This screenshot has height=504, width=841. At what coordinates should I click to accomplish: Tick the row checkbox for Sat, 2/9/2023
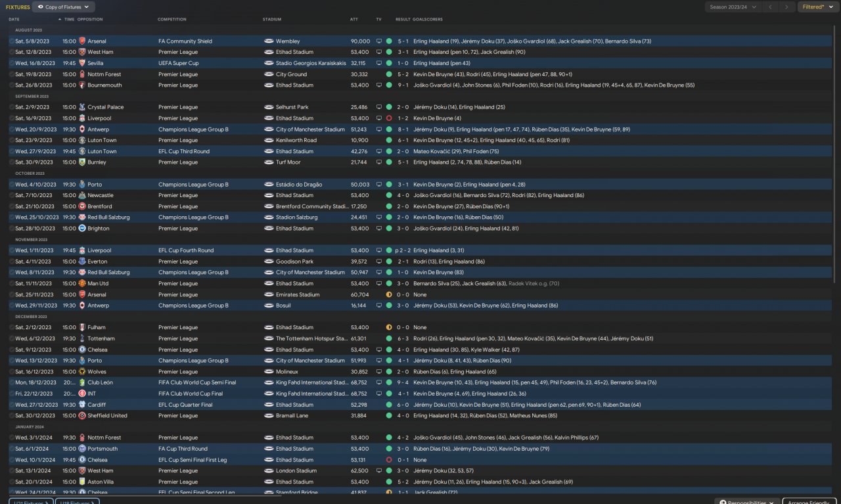tap(12, 107)
